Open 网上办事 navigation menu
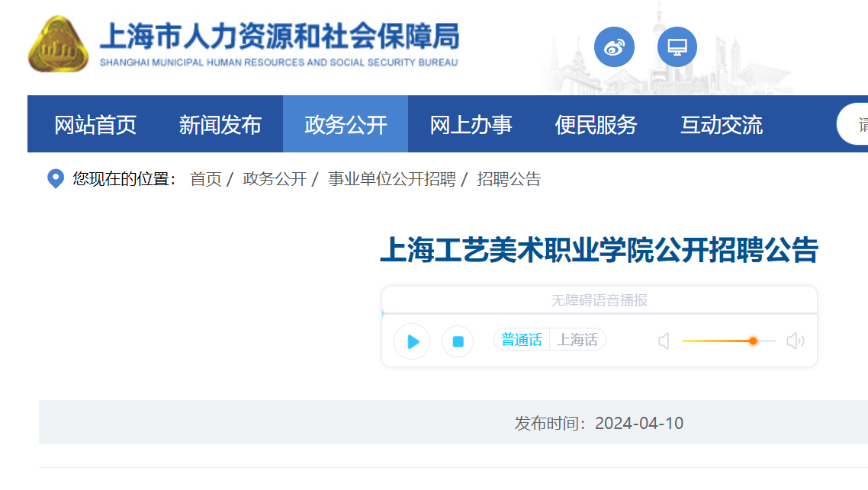The height and width of the screenshot is (490, 868). (x=471, y=124)
